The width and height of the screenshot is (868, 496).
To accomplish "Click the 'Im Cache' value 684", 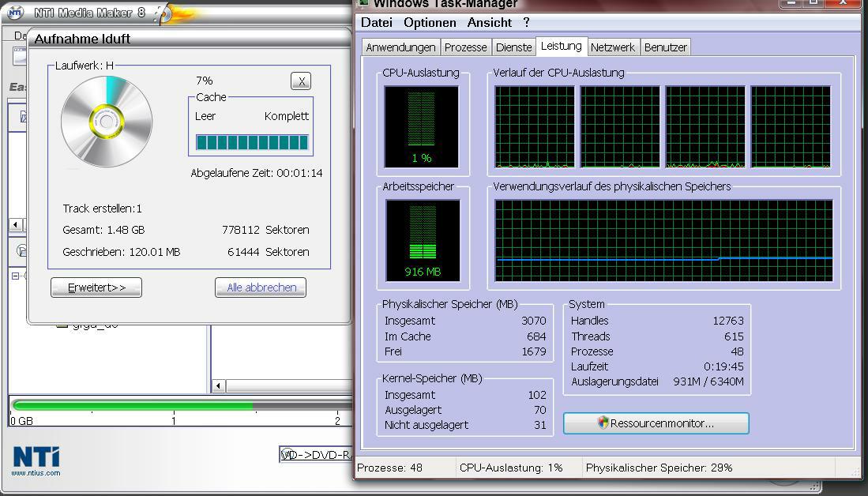I will pyautogui.click(x=536, y=336).
